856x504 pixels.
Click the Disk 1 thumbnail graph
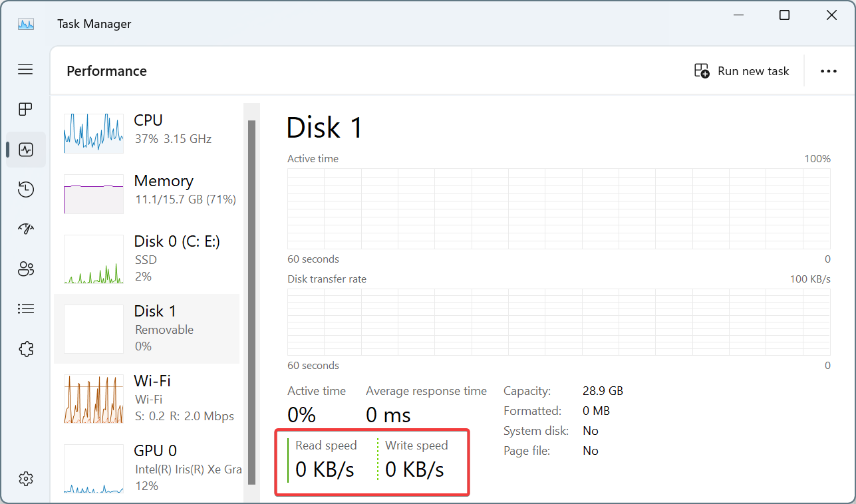point(94,329)
